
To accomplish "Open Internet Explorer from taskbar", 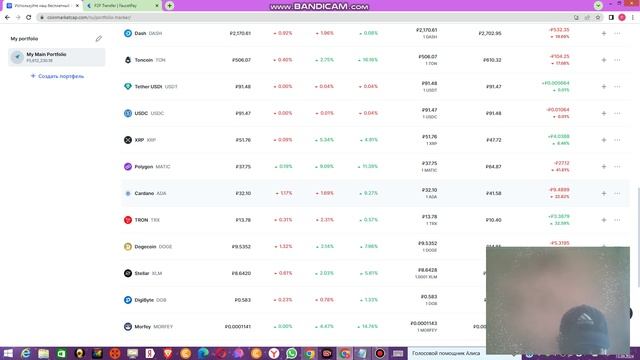I will point(26,353).
